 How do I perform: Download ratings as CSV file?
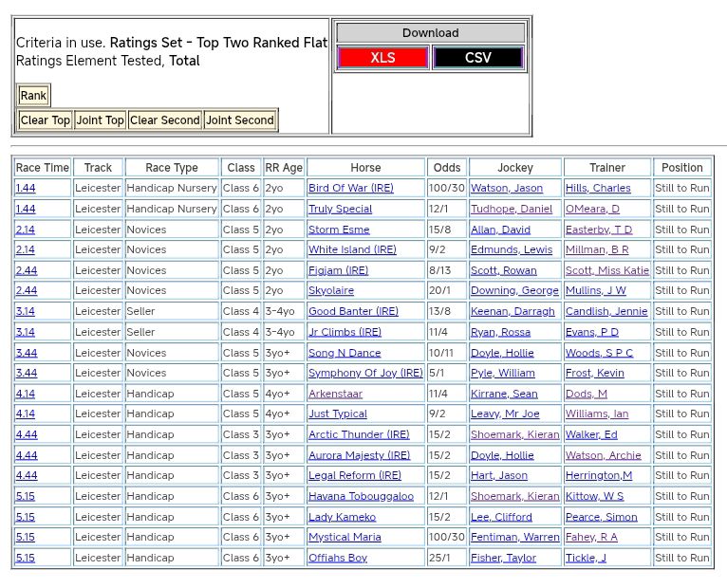click(477, 58)
